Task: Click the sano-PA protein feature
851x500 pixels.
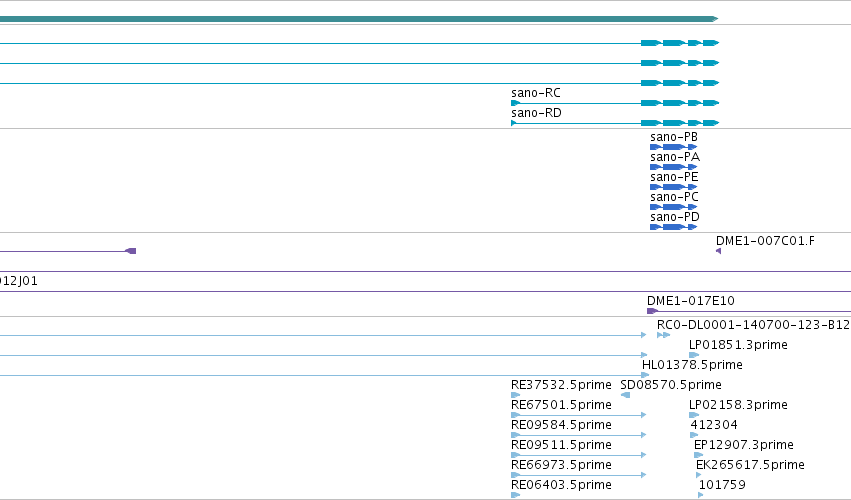Action: tap(674, 167)
